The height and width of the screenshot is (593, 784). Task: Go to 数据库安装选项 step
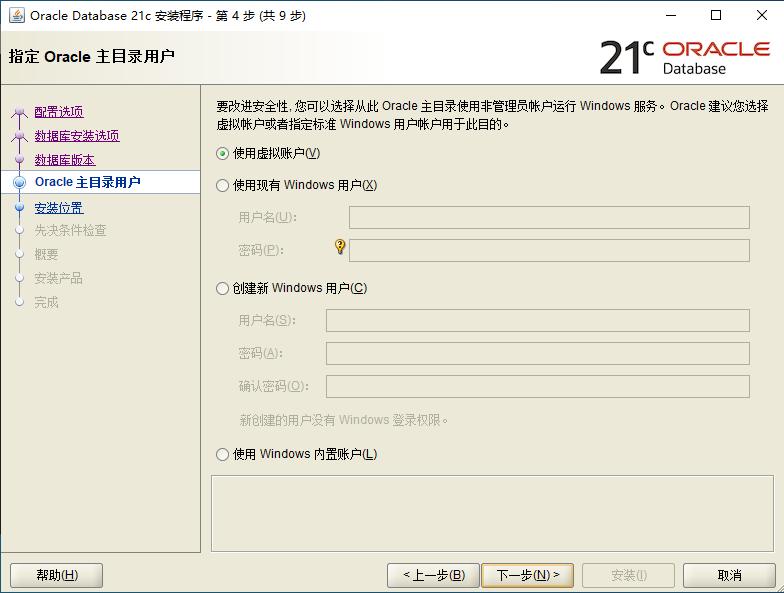[77, 136]
